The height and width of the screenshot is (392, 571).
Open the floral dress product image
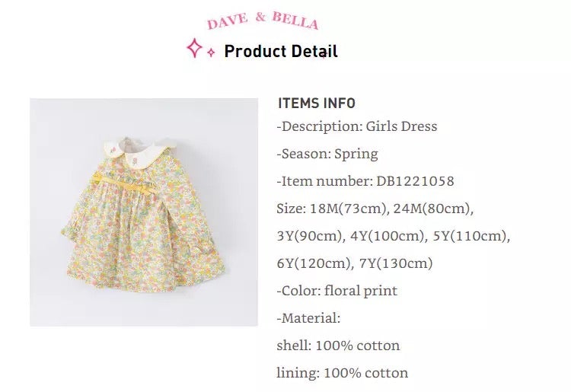pyautogui.click(x=144, y=212)
